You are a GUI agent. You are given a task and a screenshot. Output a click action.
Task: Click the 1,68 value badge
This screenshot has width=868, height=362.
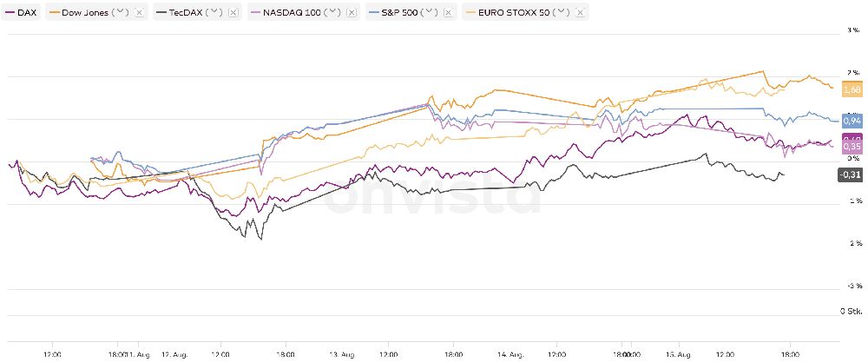coord(852,89)
